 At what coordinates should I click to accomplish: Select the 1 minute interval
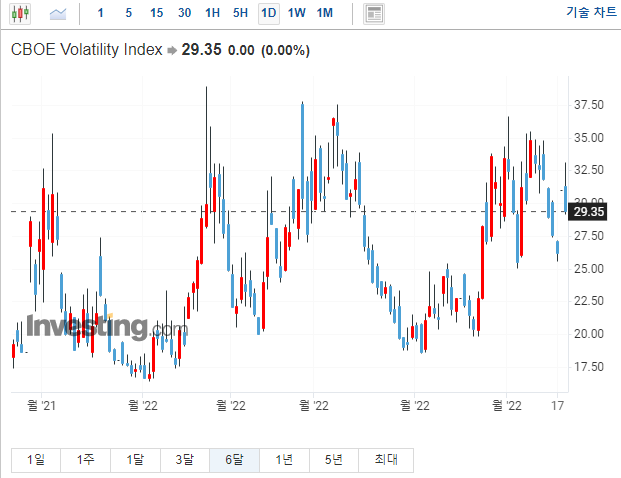[101, 13]
